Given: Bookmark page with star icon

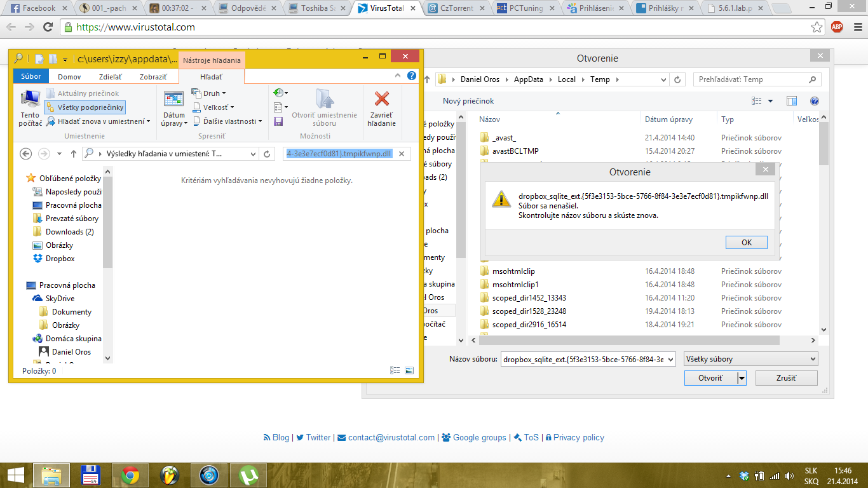Looking at the screenshot, I should pyautogui.click(x=817, y=27).
